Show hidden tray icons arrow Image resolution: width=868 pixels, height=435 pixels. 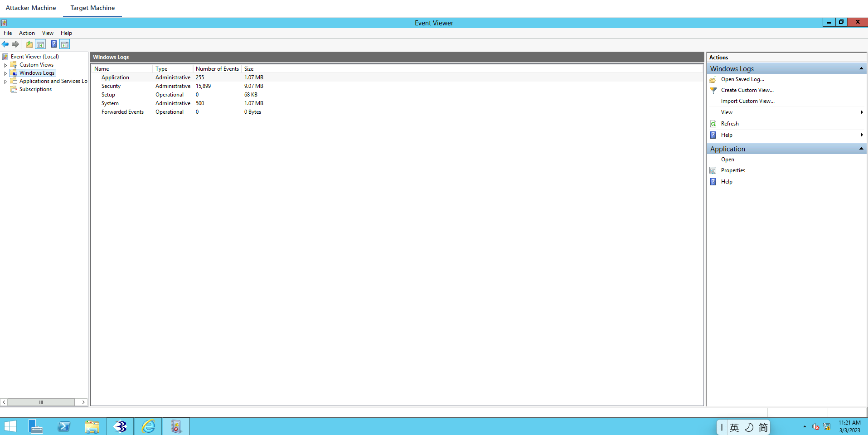tap(805, 427)
